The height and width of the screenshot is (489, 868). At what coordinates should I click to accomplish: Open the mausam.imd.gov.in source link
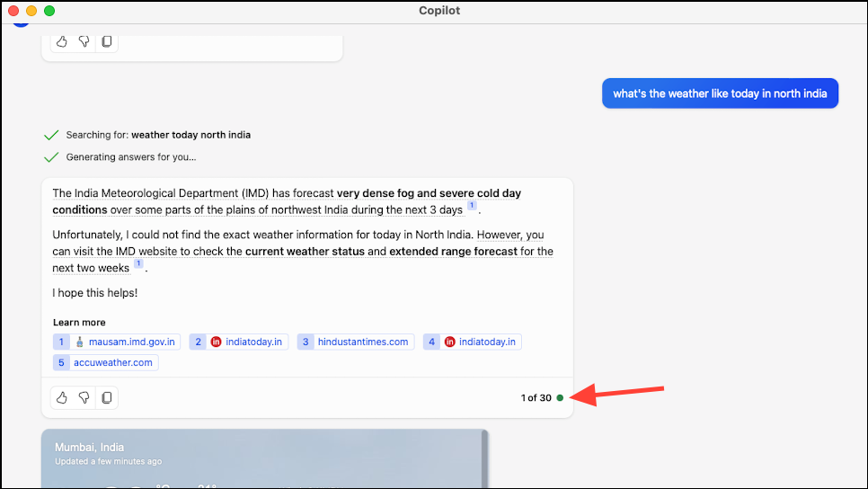click(117, 342)
